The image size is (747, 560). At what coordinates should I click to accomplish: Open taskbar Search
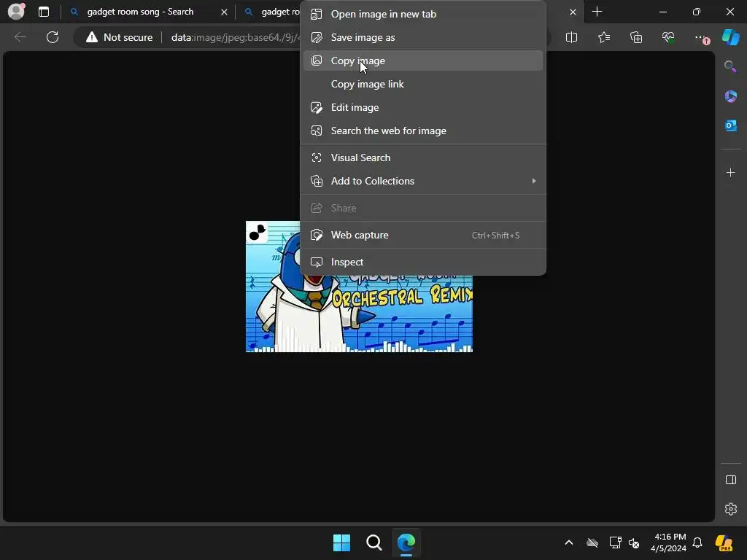[374, 542]
